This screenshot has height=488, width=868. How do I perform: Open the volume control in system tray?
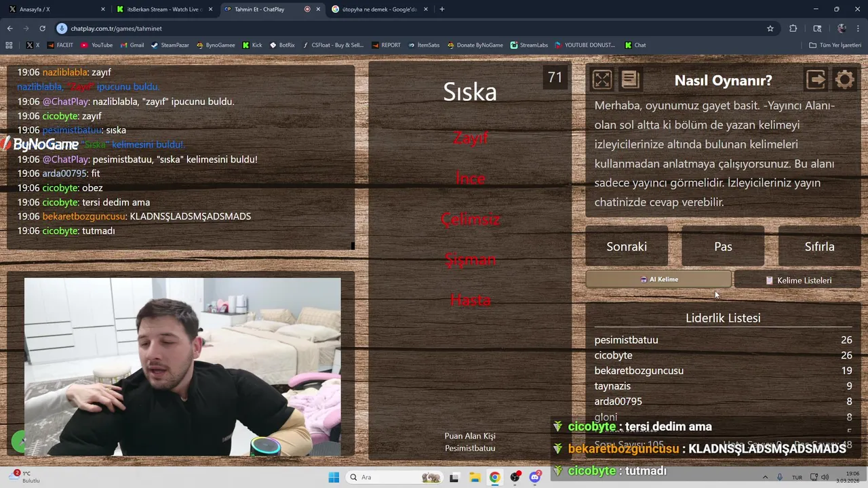click(825, 477)
